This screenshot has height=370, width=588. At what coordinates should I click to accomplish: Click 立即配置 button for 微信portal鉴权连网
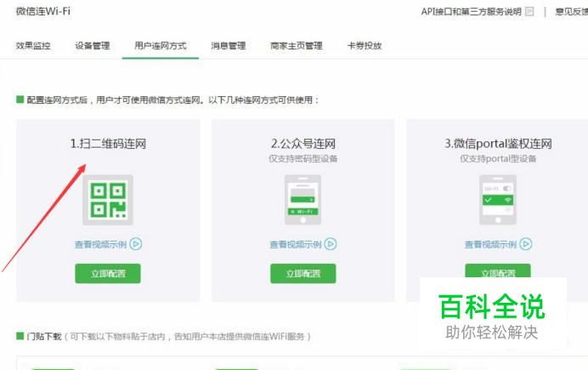[498, 270]
